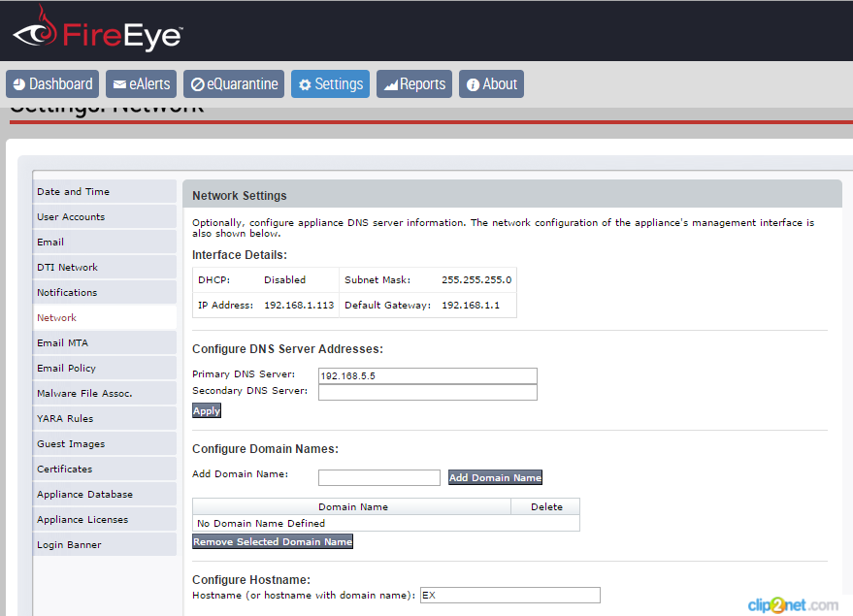Click the DHCP Disabled value

pos(284,279)
